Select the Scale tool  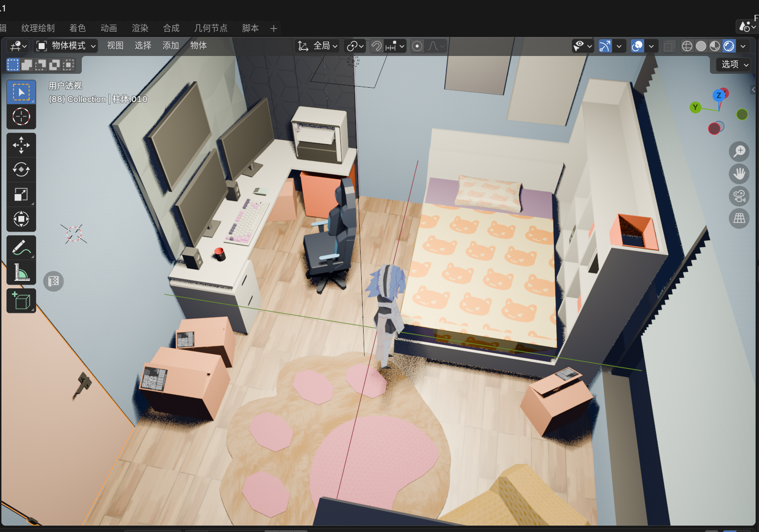point(21,194)
